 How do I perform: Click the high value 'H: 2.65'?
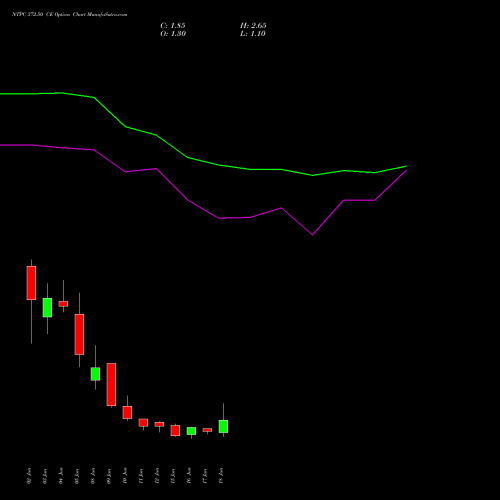[253, 26]
